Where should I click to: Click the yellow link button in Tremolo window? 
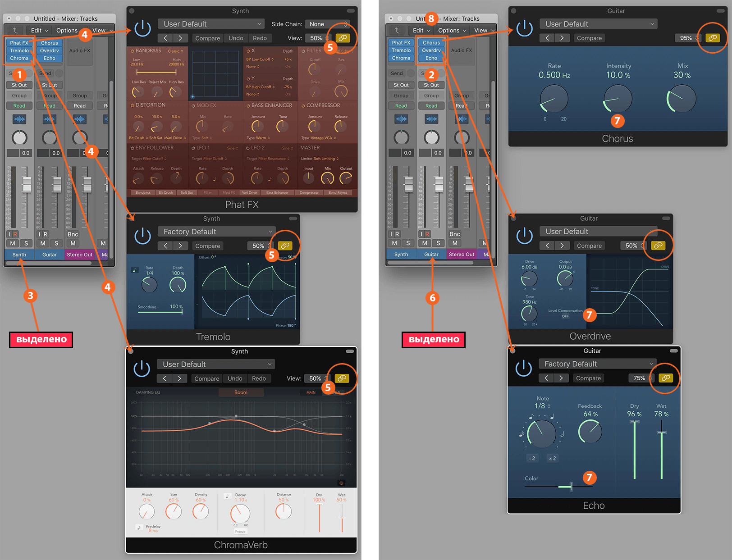[x=285, y=246]
